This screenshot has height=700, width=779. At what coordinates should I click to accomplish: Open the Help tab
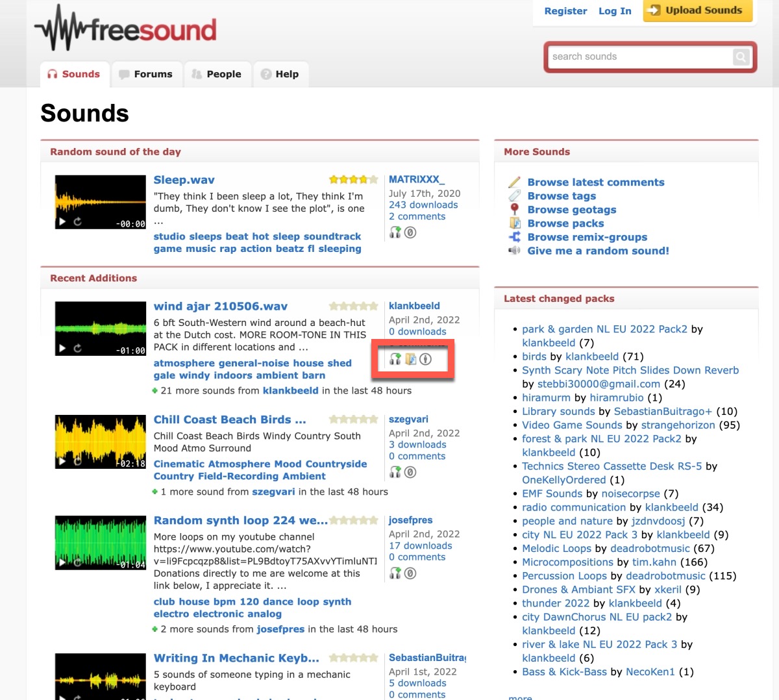pyautogui.click(x=280, y=74)
